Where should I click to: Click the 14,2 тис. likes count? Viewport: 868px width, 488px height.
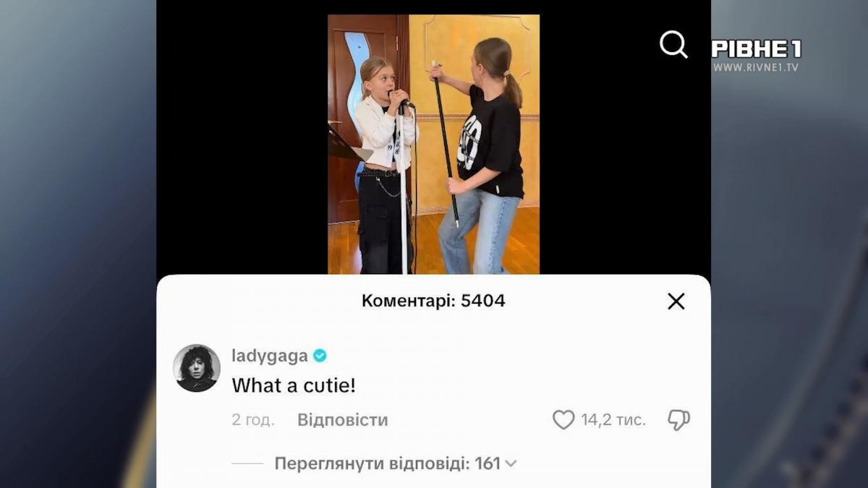[613, 420]
